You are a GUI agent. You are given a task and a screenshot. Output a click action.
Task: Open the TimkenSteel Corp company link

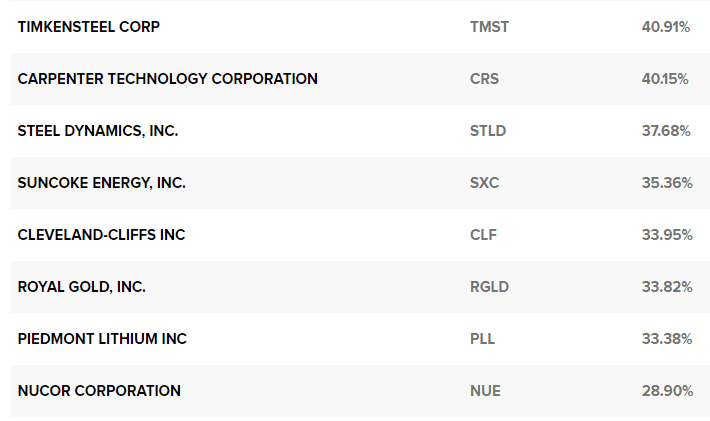pos(88,27)
